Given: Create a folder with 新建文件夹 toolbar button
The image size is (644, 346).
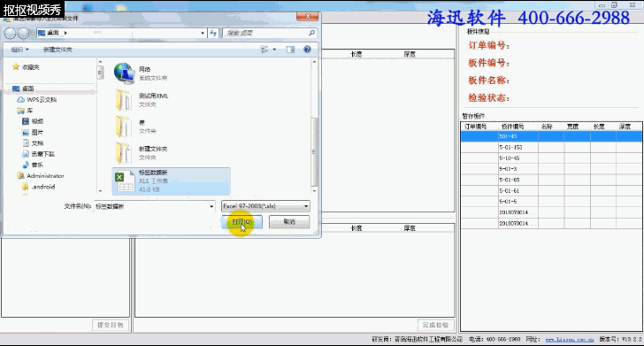Looking at the screenshot, I should click(x=57, y=50).
